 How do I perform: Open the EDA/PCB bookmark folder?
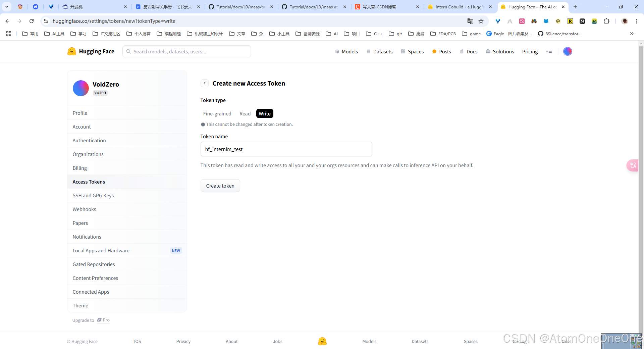[443, 34]
